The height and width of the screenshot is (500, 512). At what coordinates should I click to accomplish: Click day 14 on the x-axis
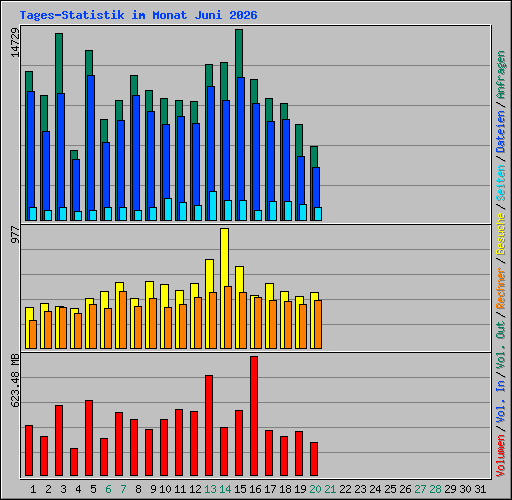(x=225, y=489)
